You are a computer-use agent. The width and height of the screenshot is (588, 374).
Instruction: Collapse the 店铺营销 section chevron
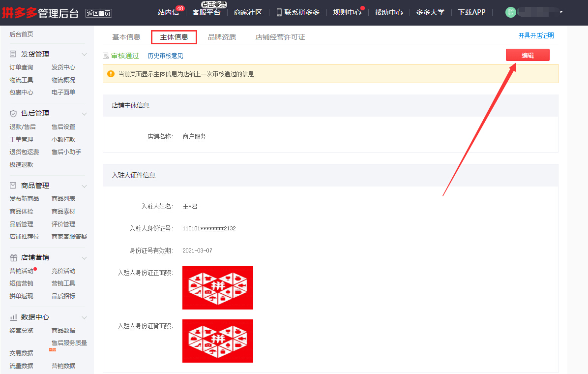pyautogui.click(x=85, y=258)
